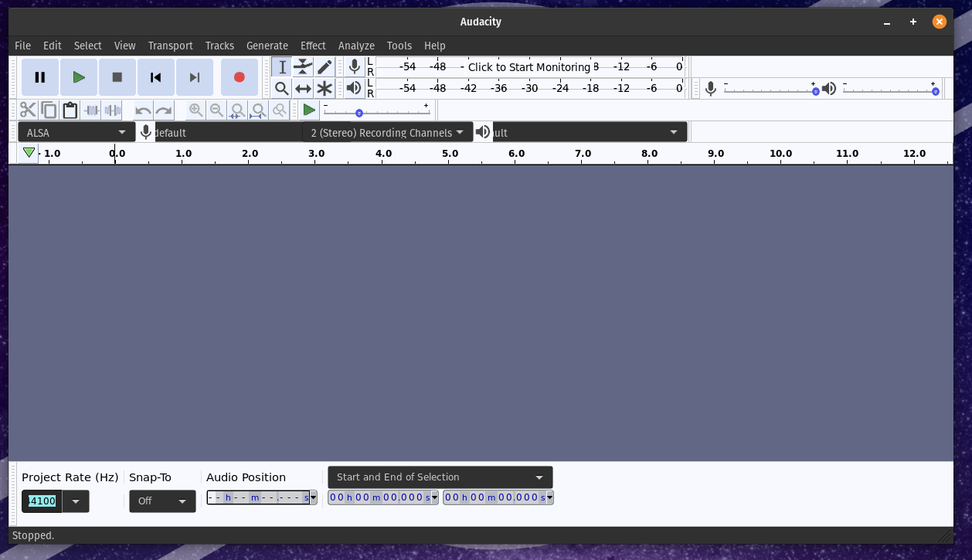Open the Transport menu
This screenshot has width=972, height=560.
tap(170, 46)
